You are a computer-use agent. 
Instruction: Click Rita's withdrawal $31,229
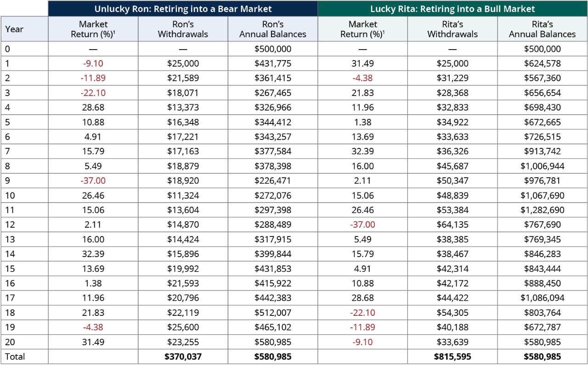[x=452, y=78]
